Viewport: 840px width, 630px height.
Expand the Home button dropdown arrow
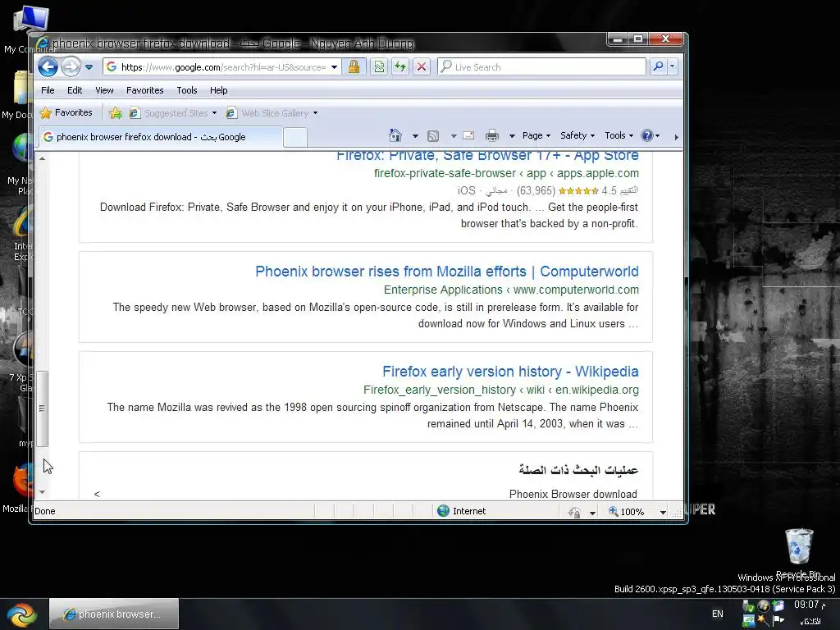[415, 136]
